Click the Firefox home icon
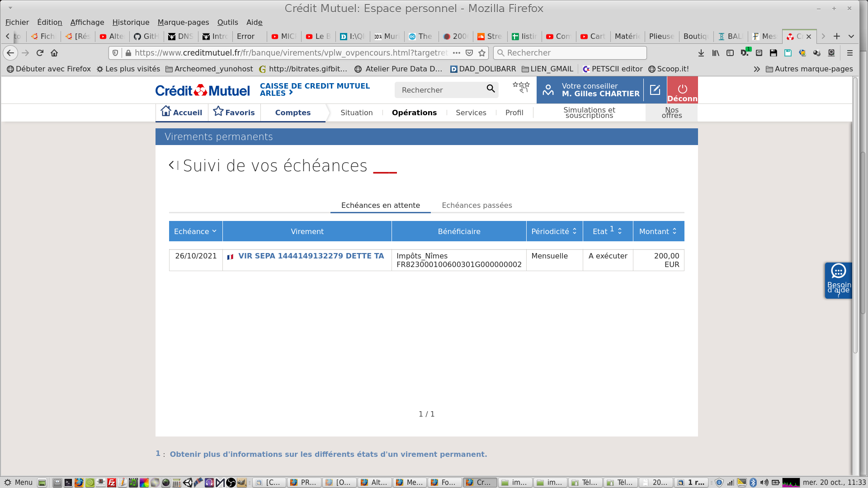The width and height of the screenshot is (868, 488). 54,53
